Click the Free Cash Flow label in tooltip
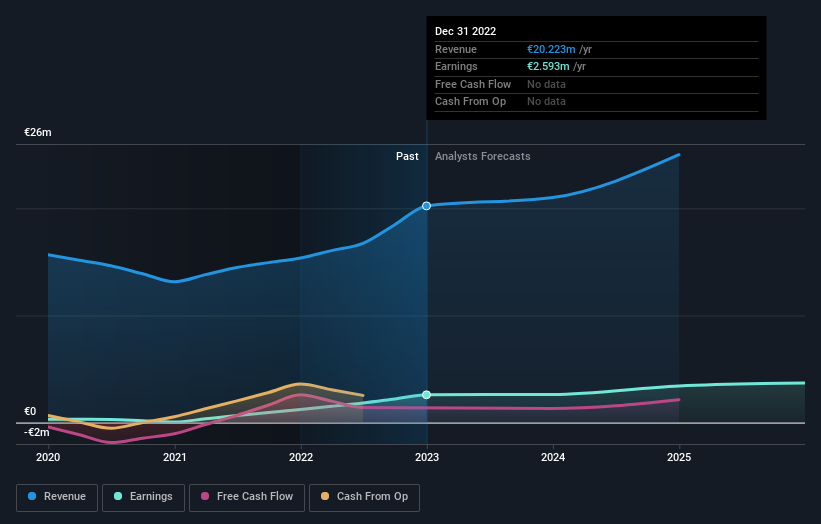Image resolution: width=821 pixels, height=524 pixels. pyautogui.click(x=473, y=84)
